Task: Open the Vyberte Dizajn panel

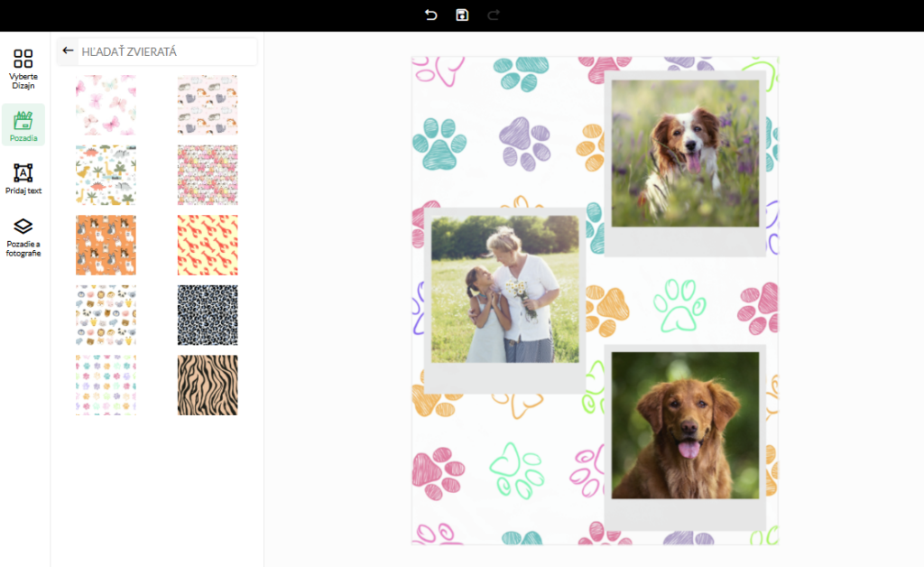Action: pos(23,69)
